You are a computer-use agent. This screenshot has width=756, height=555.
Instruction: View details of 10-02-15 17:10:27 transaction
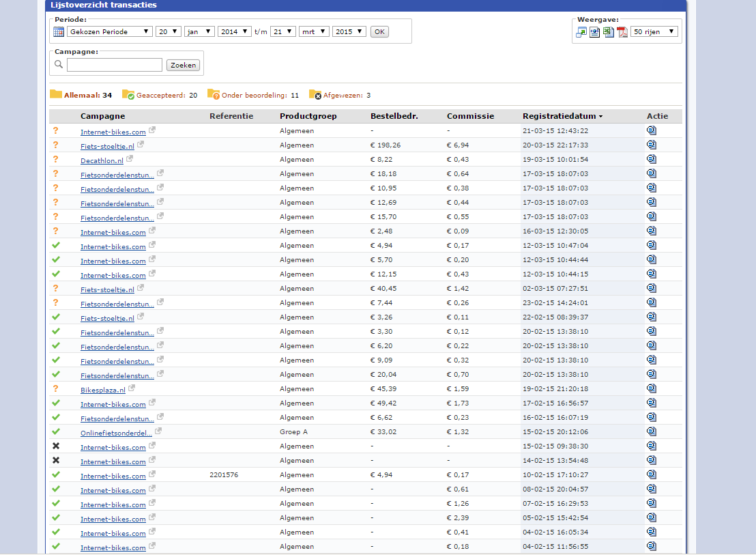(x=652, y=474)
